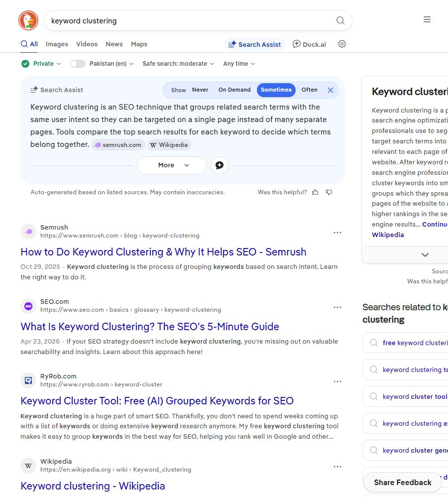Click the green Private checkmark icon
The height and width of the screenshot is (498, 448).
coord(25,64)
